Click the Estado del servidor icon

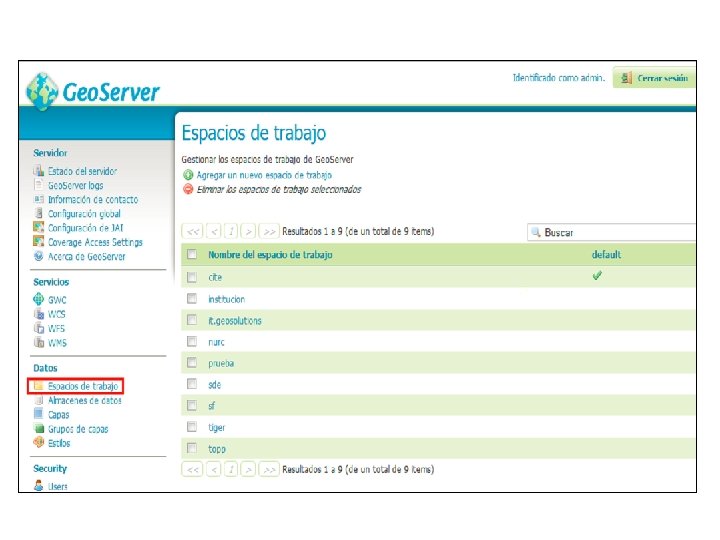tap(39, 171)
